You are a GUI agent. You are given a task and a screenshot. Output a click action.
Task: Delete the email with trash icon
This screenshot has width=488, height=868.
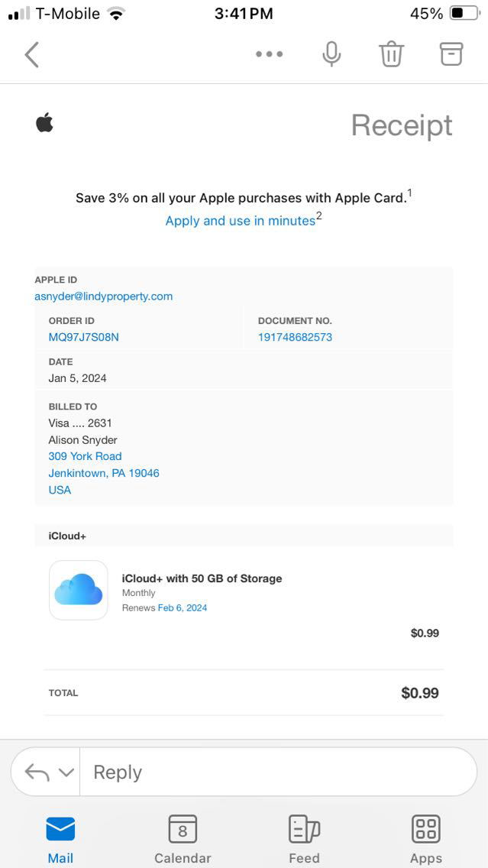coord(391,54)
